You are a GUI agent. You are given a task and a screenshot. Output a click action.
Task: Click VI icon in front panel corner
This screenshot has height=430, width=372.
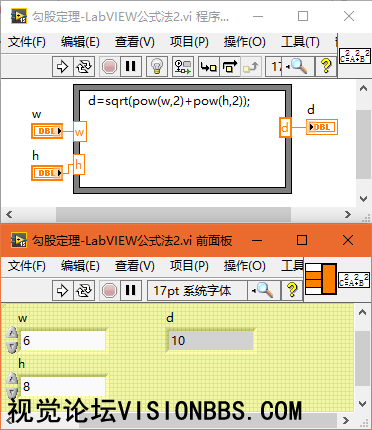pos(354,280)
